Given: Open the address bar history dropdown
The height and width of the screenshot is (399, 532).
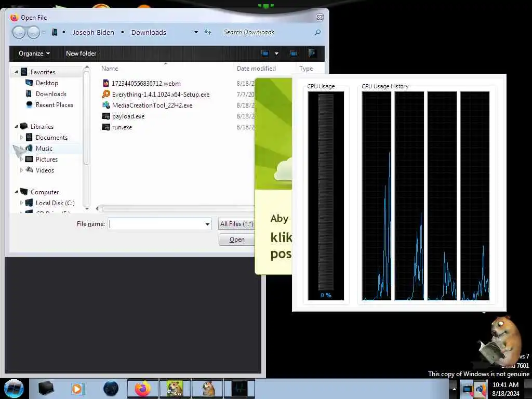Looking at the screenshot, I should 196,32.
